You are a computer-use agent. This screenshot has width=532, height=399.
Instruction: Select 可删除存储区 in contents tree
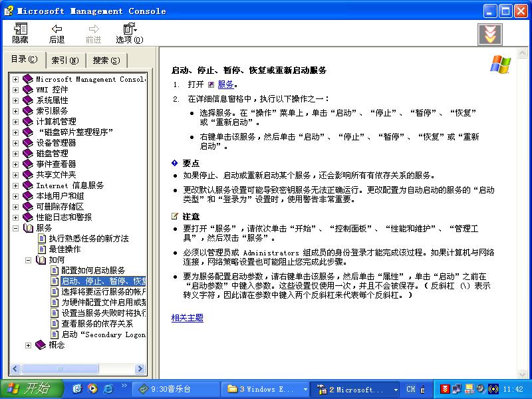coord(60,207)
